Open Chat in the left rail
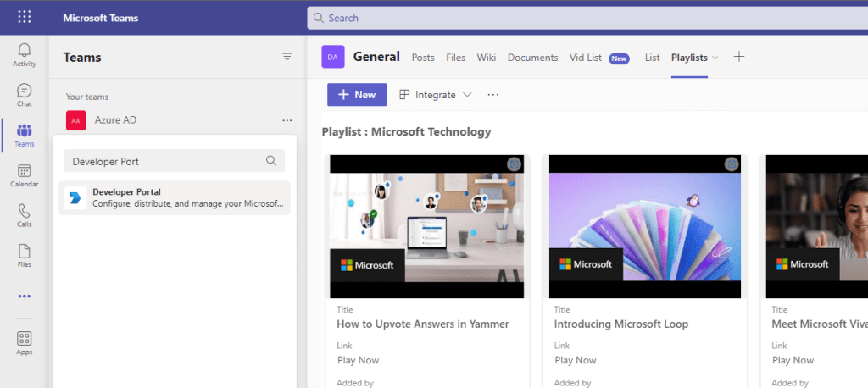The height and width of the screenshot is (388, 868). (x=24, y=95)
